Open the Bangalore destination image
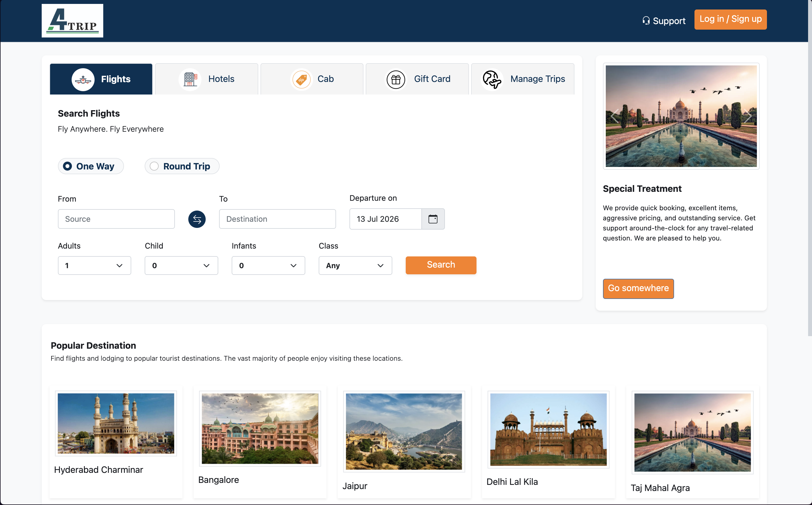 (x=260, y=428)
